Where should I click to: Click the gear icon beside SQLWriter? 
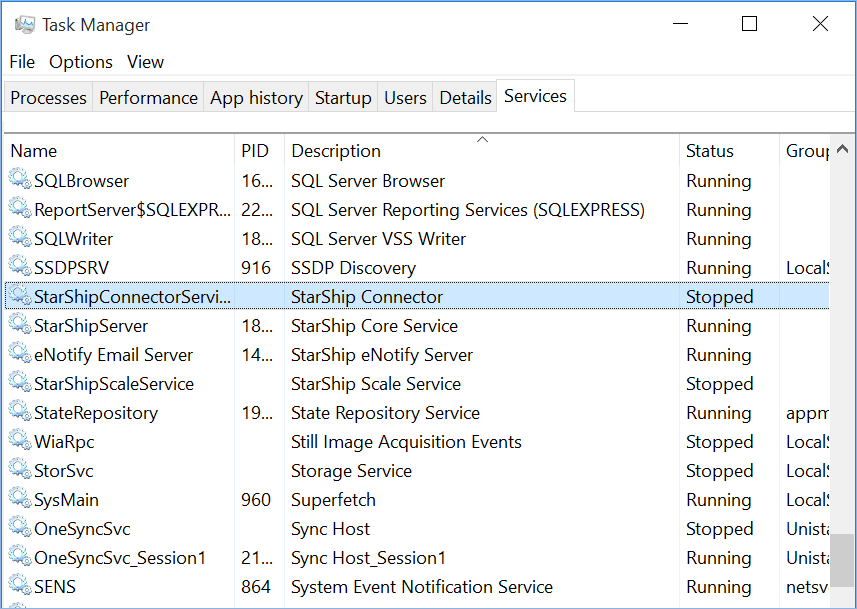pos(20,237)
